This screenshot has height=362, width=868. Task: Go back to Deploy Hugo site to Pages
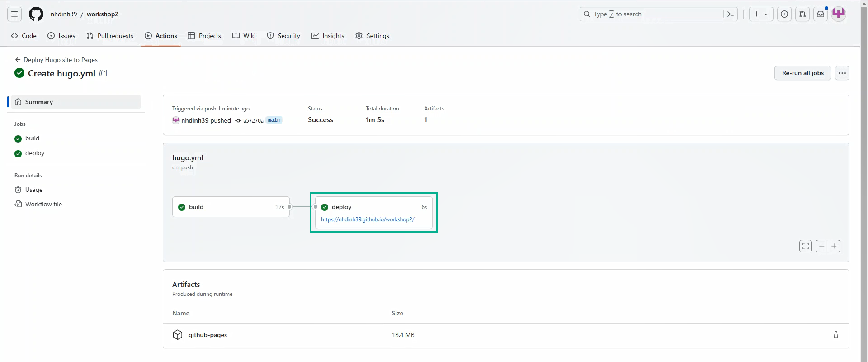[56, 60]
